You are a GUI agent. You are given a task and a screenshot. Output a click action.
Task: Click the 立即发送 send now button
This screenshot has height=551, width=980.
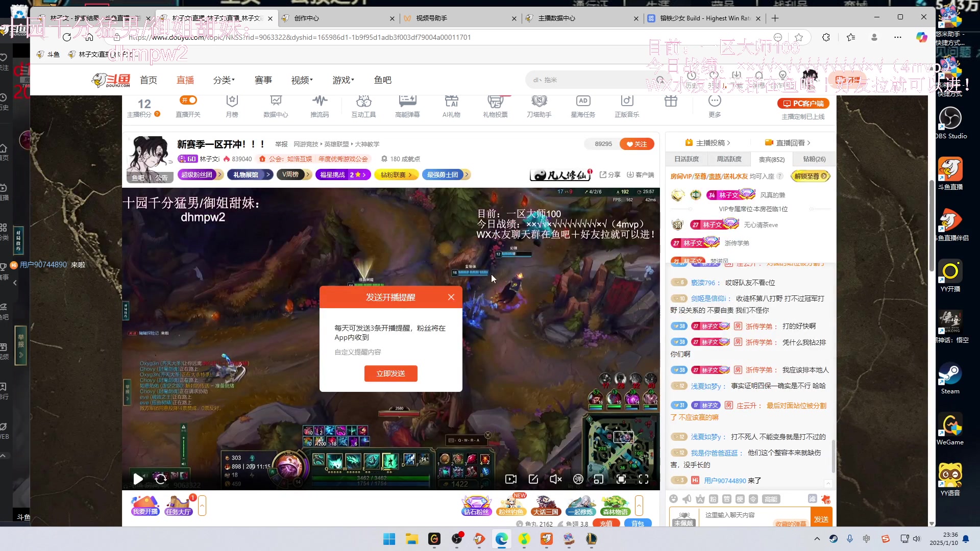(390, 373)
